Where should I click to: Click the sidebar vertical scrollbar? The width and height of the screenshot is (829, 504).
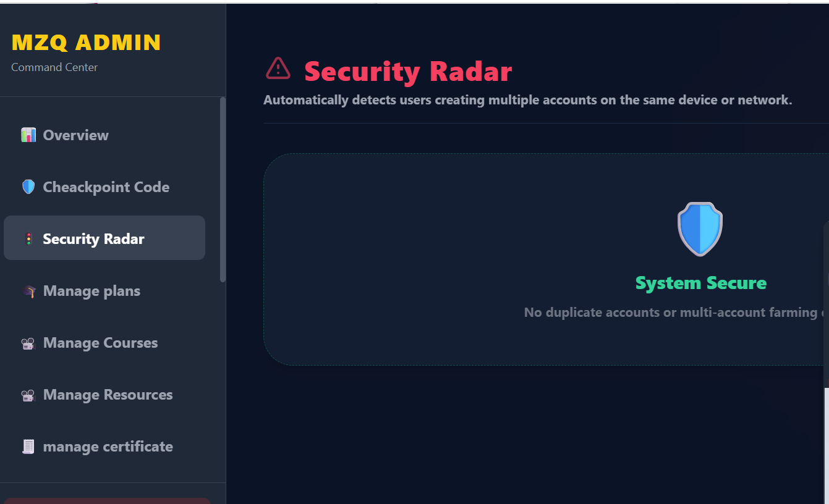coord(223,190)
